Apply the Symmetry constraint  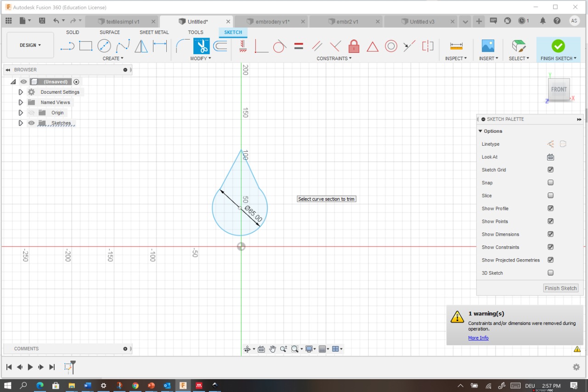(x=428, y=46)
